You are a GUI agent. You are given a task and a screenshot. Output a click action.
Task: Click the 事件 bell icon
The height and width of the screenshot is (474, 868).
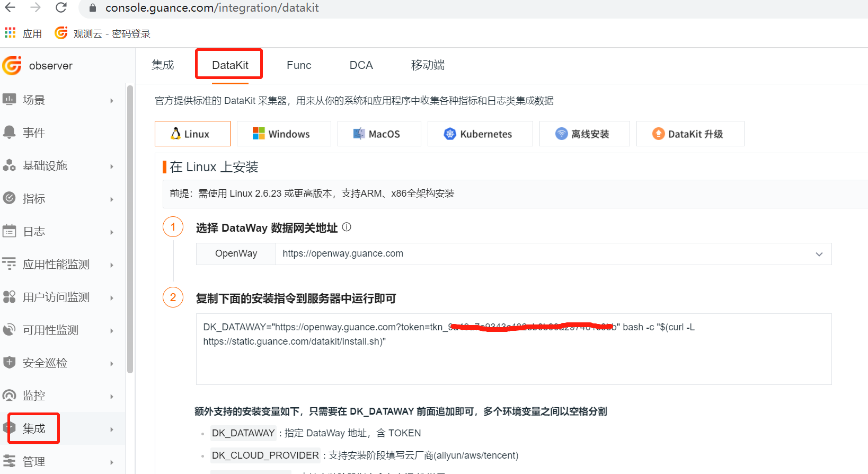tap(9, 132)
